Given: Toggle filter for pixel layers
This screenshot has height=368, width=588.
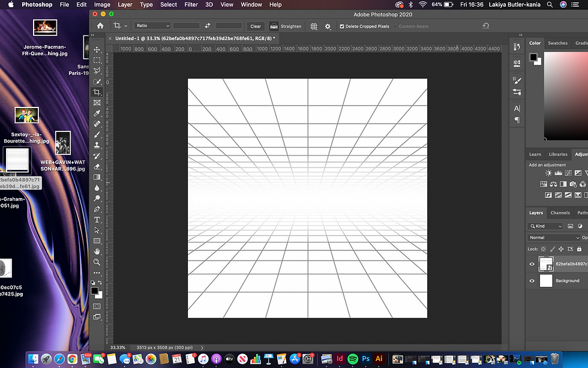Looking at the screenshot, I should pos(571,226).
